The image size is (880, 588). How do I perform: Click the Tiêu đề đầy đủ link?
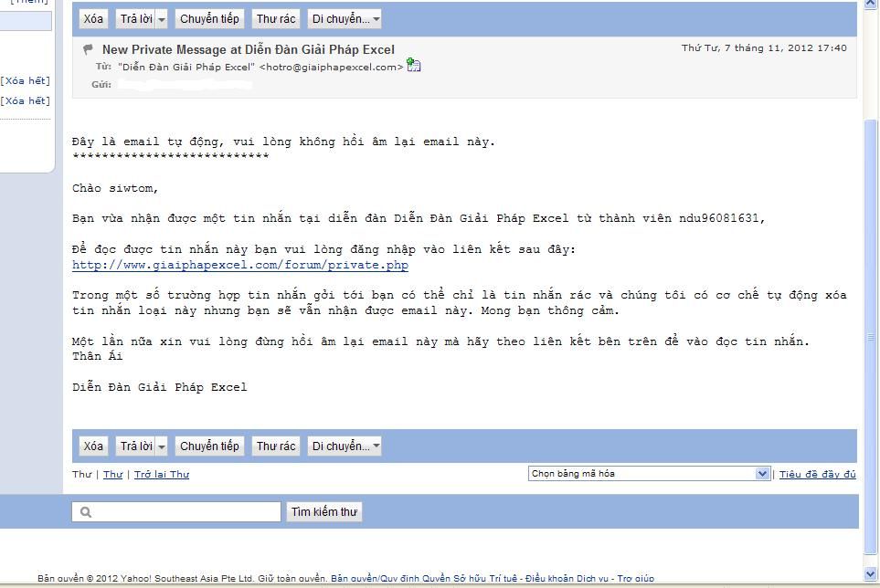pos(817,474)
